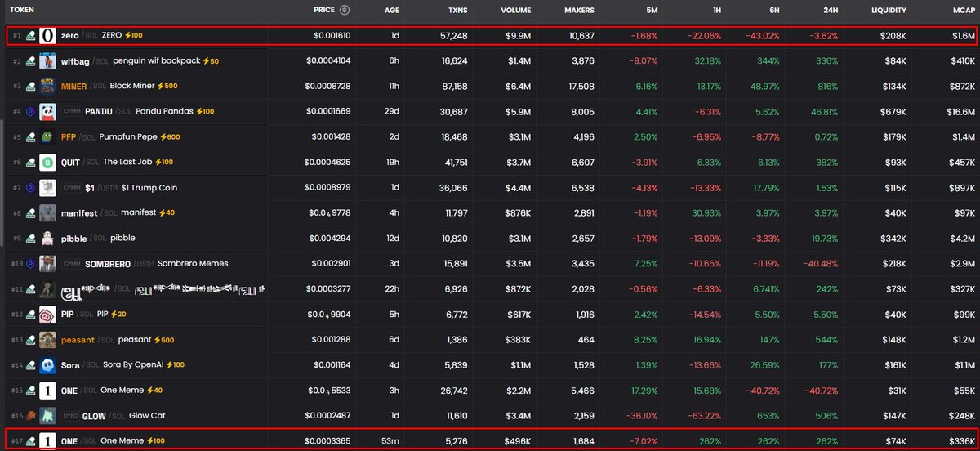Click the MINER Block Miner token logo
Image resolution: width=980 pixels, height=451 pixels.
click(x=47, y=87)
